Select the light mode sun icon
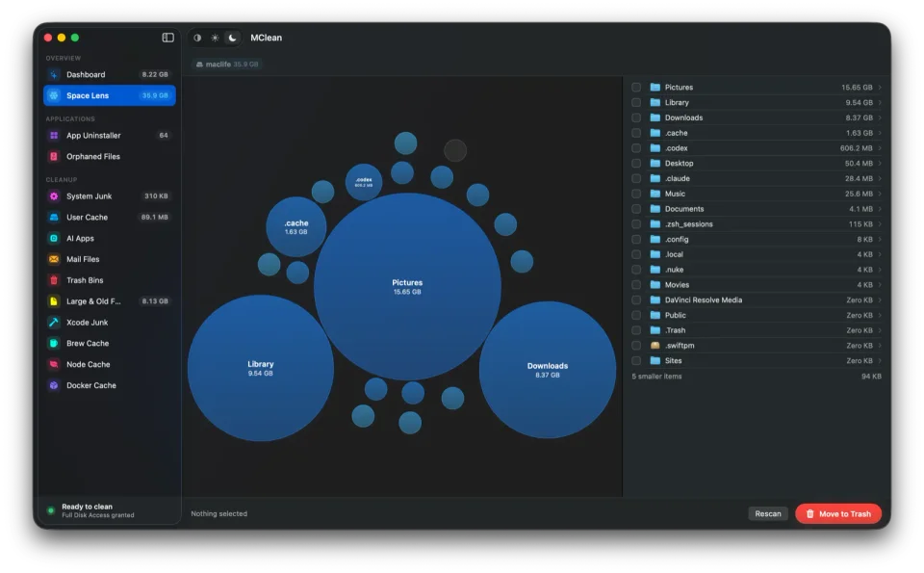This screenshot has width=924, height=573. coord(215,38)
